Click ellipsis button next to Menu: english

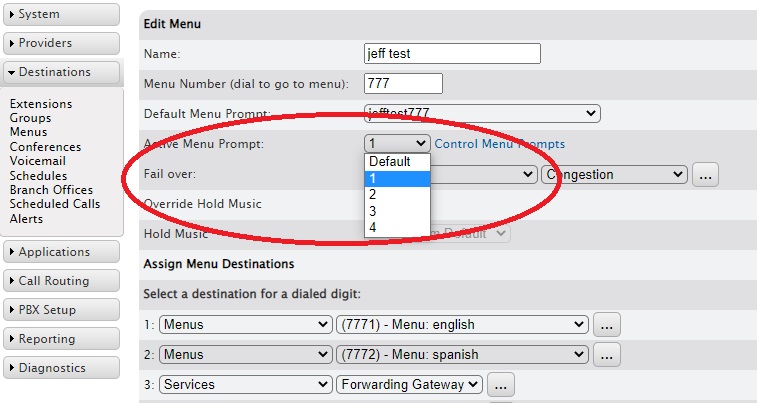pyautogui.click(x=606, y=324)
